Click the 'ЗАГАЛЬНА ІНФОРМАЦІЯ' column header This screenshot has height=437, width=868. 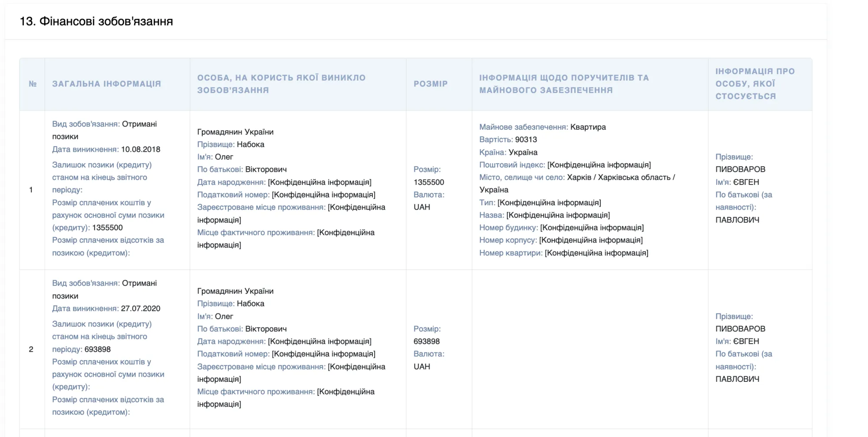pyautogui.click(x=107, y=84)
